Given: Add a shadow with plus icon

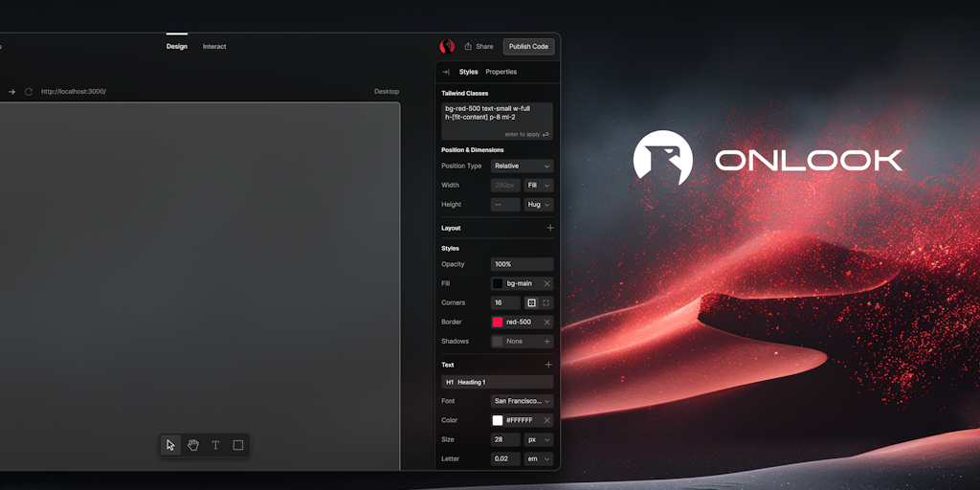Looking at the screenshot, I should 546,342.
